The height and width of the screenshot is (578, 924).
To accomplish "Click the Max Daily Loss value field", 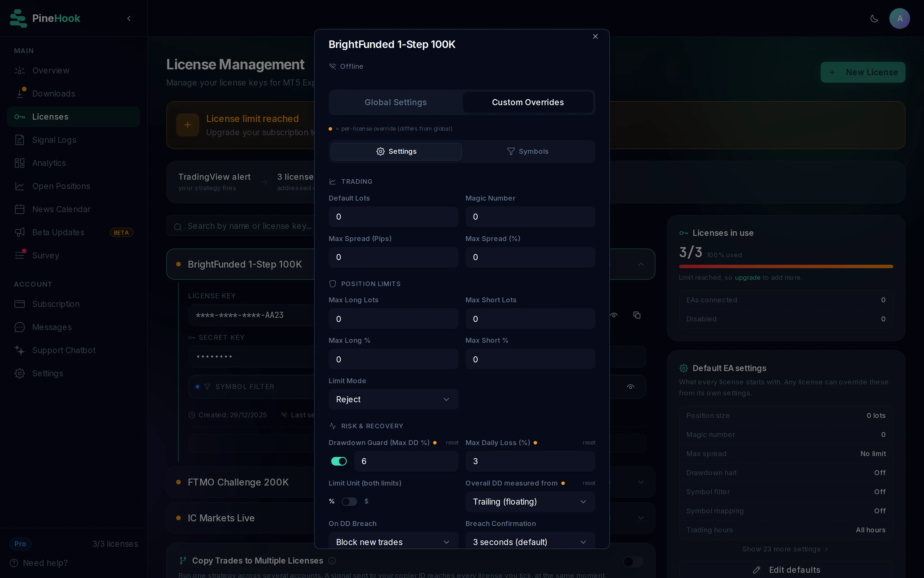I will 530,462.
